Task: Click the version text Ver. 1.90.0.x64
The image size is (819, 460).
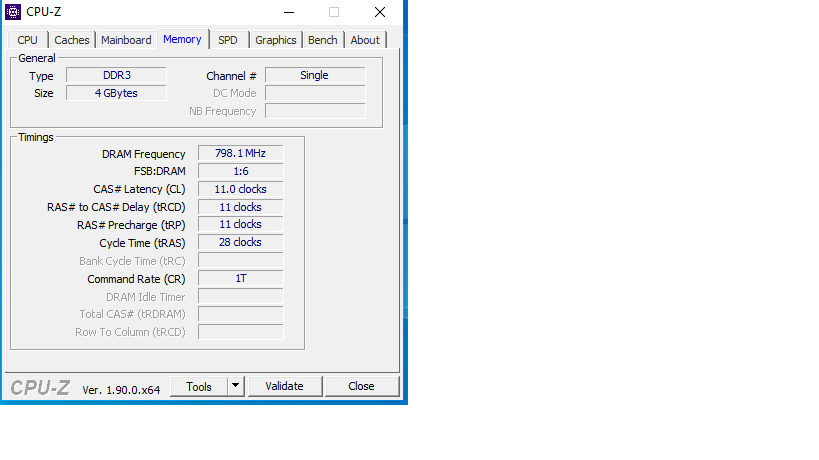Action: pyautogui.click(x=121, y=390)
